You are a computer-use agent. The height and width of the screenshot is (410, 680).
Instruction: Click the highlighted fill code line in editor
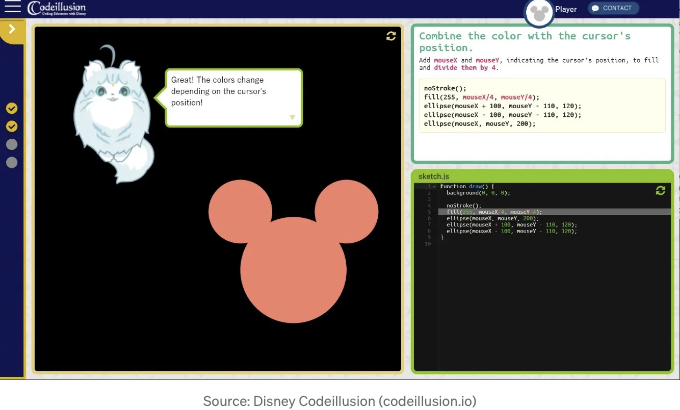(554, 212)
